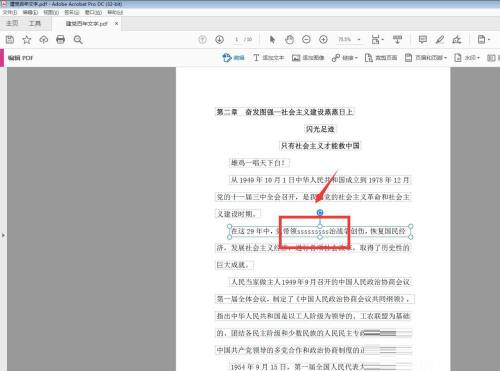This screenshot has height=371, width=500.
Task: Open the fit page options dropdown
Action: click(x=377, y=40)
